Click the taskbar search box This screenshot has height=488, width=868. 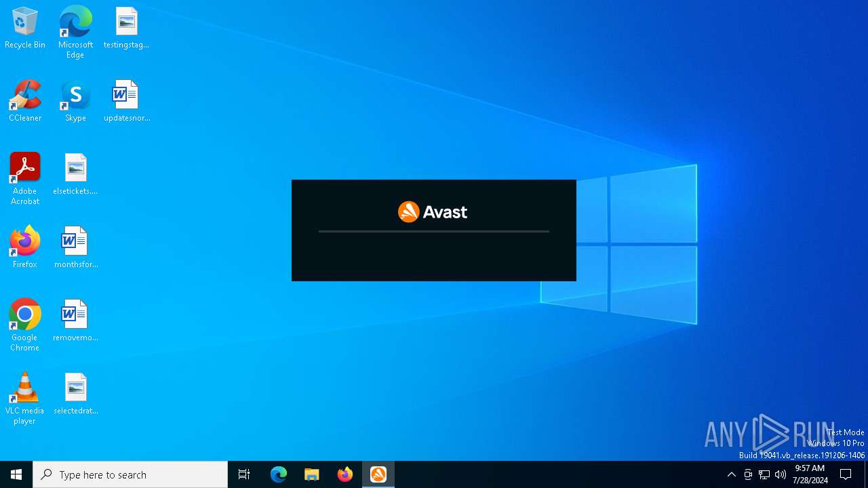coord(130,474)
